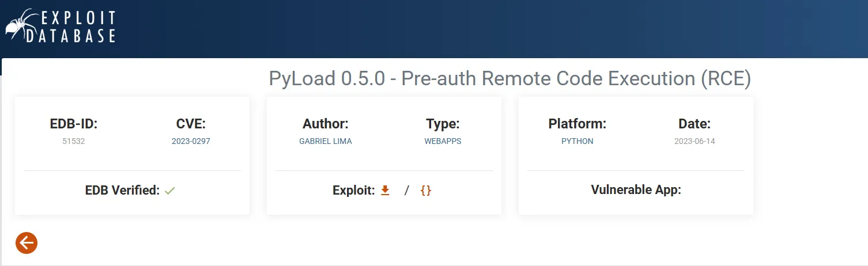Image resolution: width=868 pixels, height=266 pixels.
Task: Download the exploit via the download arrow icon
Action: (386, 190)
